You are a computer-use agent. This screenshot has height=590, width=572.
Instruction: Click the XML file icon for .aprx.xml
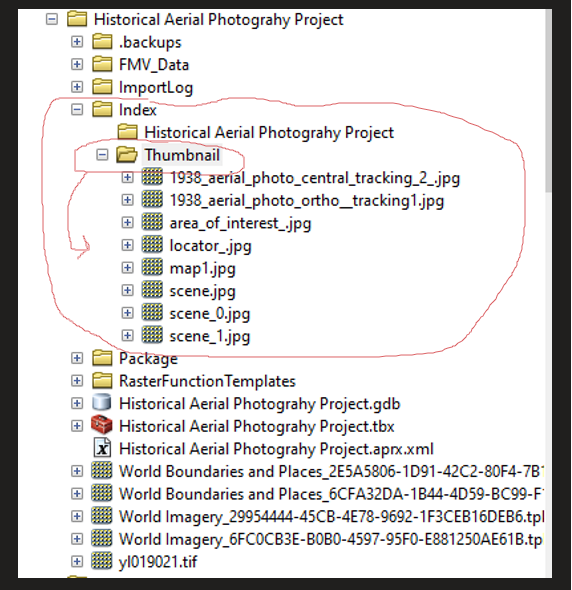tap(102, 448)
